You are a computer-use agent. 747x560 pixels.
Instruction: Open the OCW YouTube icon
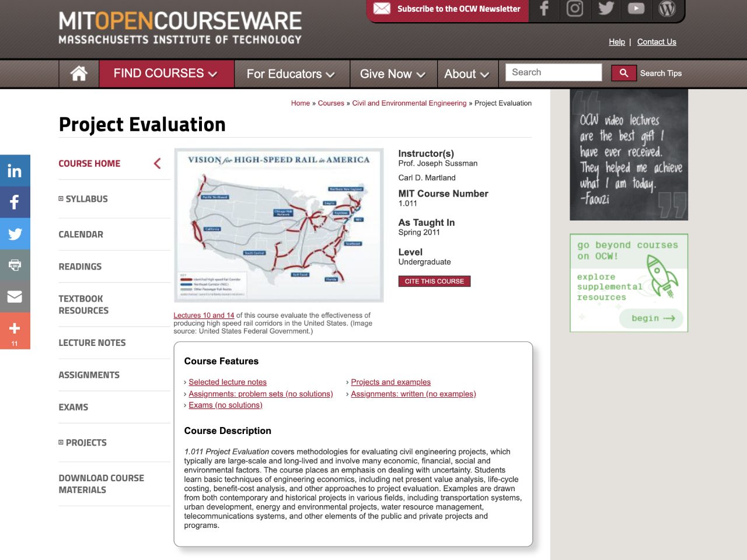point(636,9)
